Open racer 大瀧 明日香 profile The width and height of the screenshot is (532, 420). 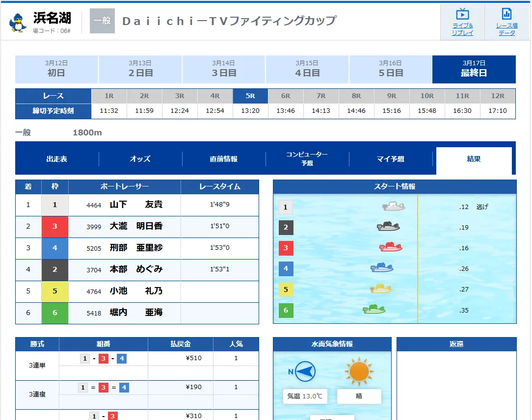tap(136, 227)
